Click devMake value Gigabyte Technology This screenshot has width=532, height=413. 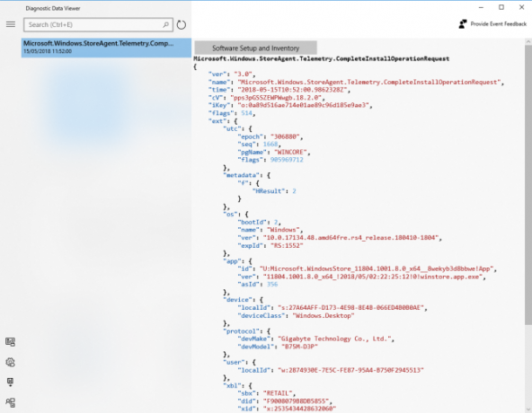coord(334,339)
